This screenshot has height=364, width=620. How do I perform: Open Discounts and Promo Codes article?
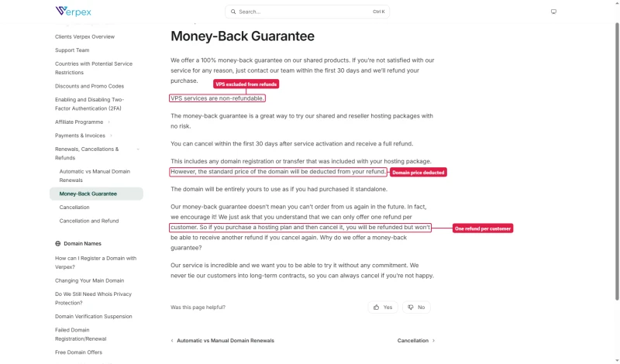pyautogui.click(x=89, y=86)
